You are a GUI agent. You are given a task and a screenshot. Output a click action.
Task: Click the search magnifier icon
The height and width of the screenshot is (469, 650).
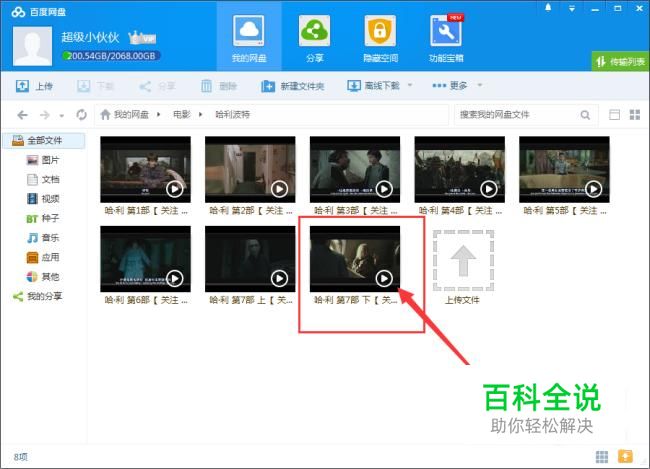click(x=585, y=115)
